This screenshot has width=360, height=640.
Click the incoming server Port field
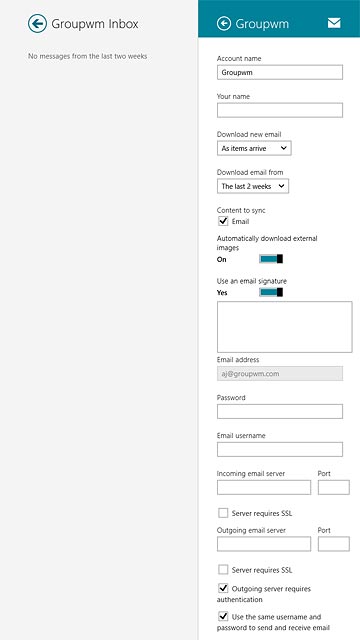pyautogui.click(x=333, y=487)
